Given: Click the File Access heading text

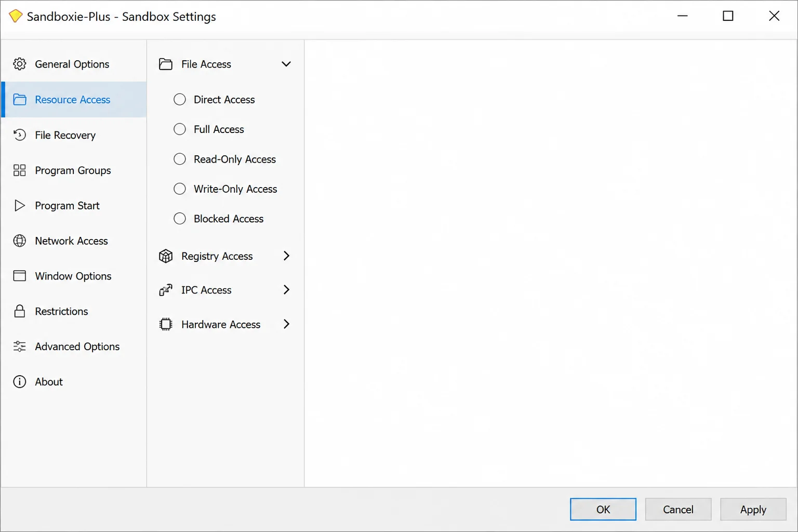Looking at the screenshot, I should coord(206,64).
